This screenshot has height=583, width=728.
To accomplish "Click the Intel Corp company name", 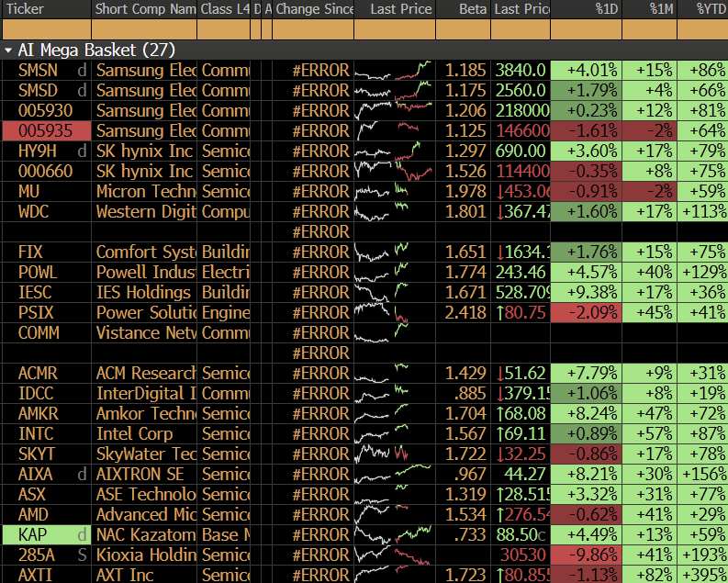I will click(x=135, y=434).
